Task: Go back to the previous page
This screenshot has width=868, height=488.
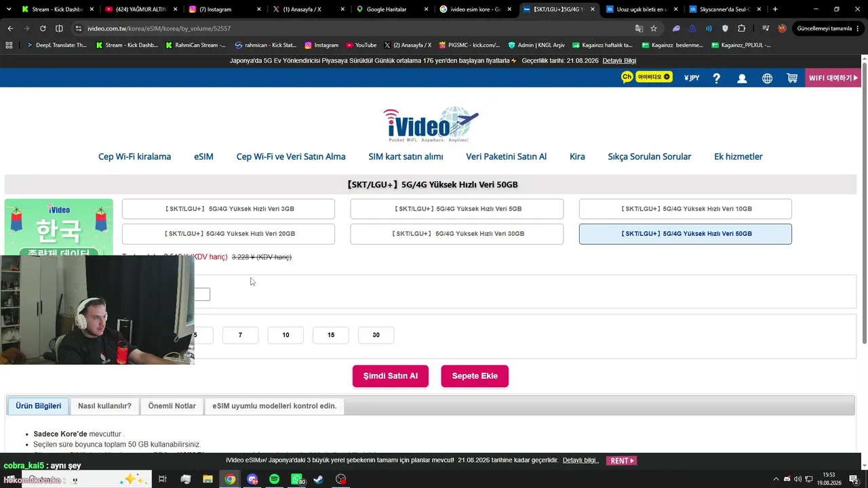Action: pyautogui.click(x=10, y=28)
